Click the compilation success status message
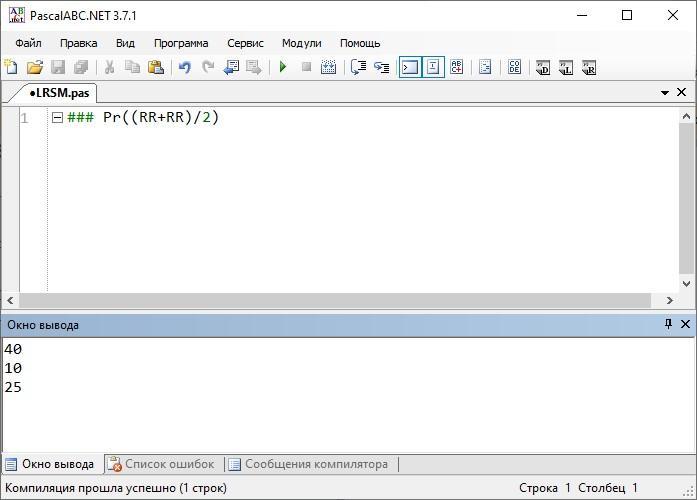The height and width of the screenshot is (500, 697). pyautogui.click(x=116, y=488)
